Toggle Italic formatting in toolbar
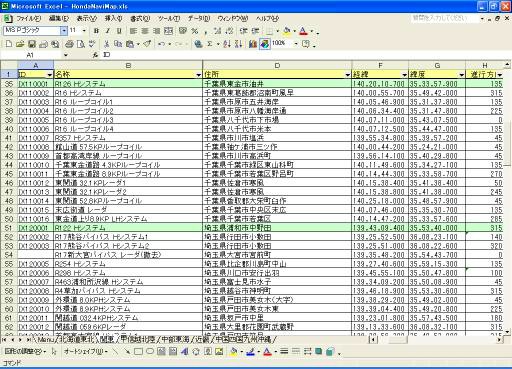The image size is (512, 369). coord(108,31)
